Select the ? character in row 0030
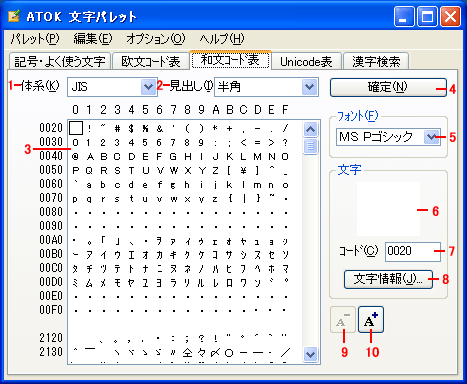The width and height of the screenshot is (467, 384). tap(285, 143)
